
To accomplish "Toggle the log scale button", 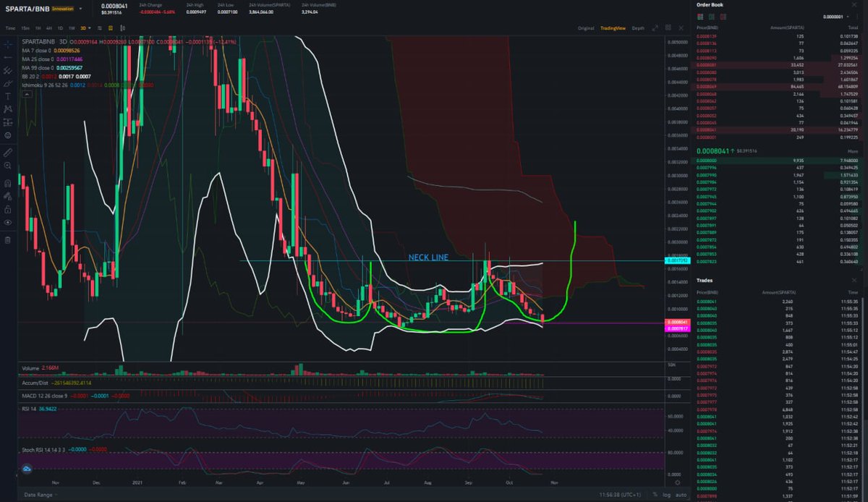I will click(666, 495).
